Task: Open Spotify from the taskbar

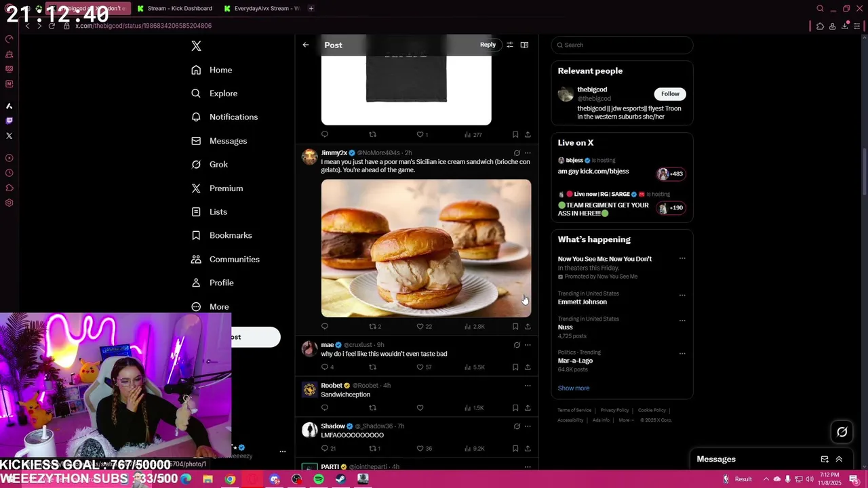Action: 319,479
